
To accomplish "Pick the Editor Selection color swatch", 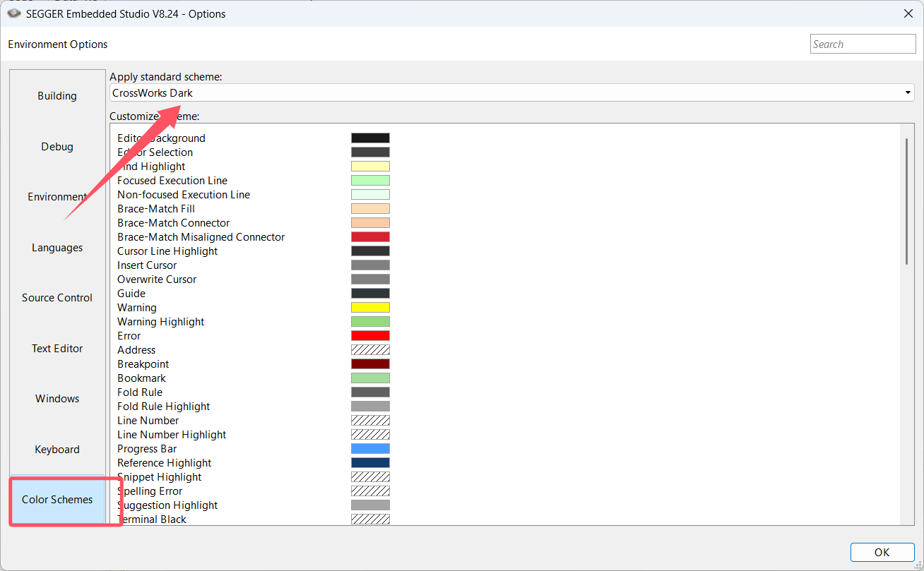I will [x=370, y=152].
